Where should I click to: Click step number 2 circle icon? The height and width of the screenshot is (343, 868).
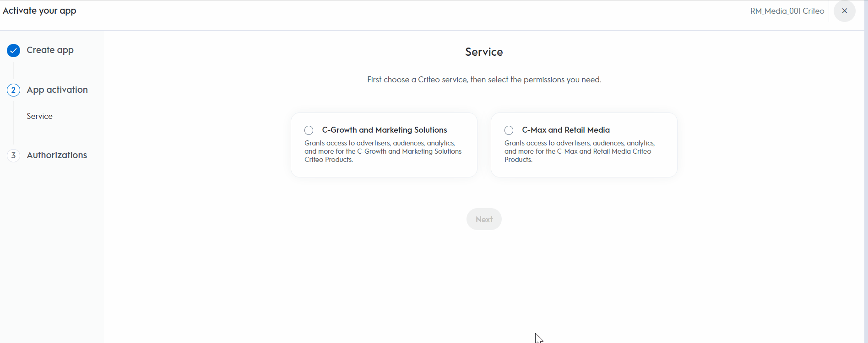click(x=13, y=90)
